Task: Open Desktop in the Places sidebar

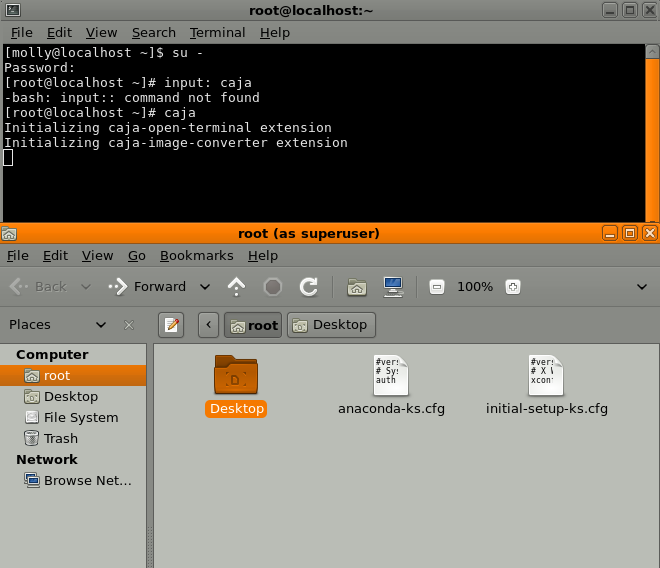Action: pyautogui.click(x=73, y=396)
